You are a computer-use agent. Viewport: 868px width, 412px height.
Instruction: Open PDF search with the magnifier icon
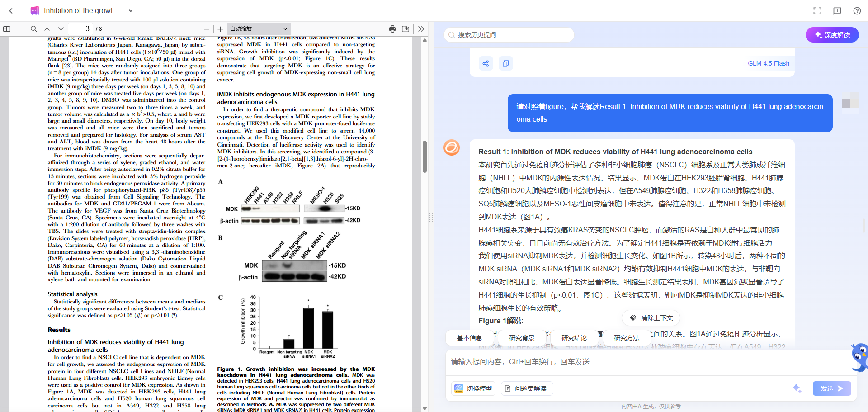pos(33,29)
